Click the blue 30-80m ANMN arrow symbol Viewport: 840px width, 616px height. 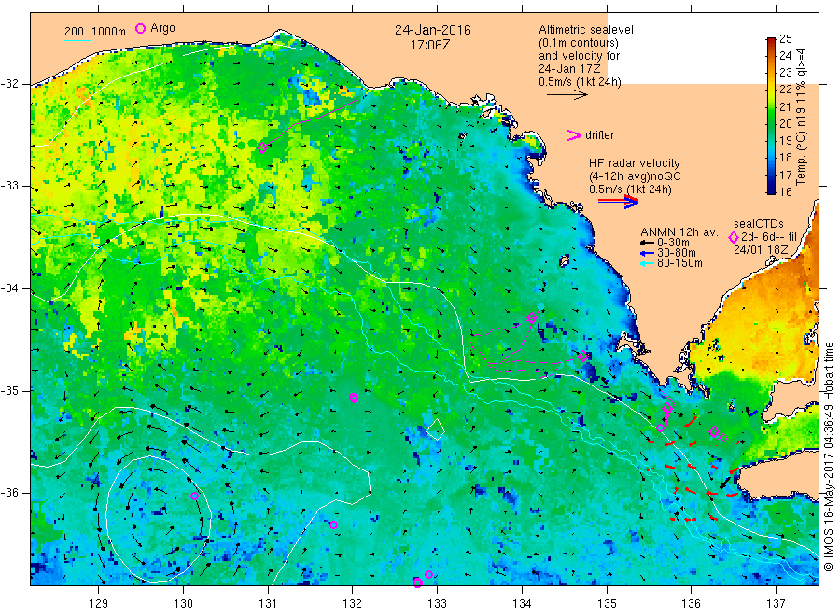[x=648, y=253]
